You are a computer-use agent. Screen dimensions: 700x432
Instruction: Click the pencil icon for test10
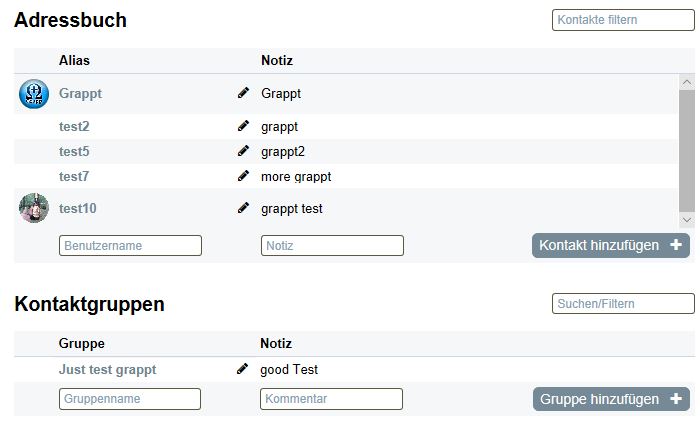(243, 208)
